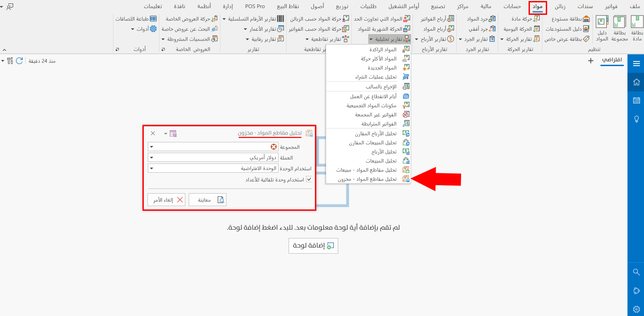Image resolution: width=644 pixels, height=316 pixels.
Task: Switch to the فواتير tab
Action: pyautogui.click(x=611, y=6)
